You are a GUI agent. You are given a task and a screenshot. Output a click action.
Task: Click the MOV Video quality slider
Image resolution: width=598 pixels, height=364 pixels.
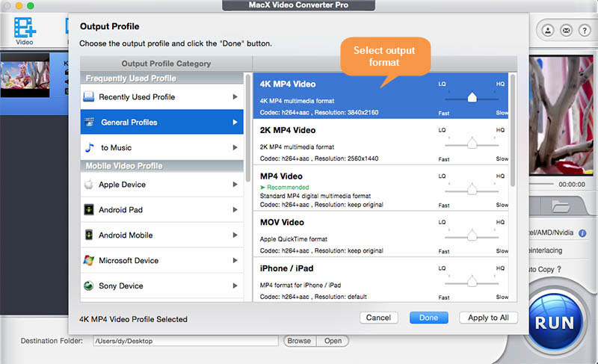[472, 236]
